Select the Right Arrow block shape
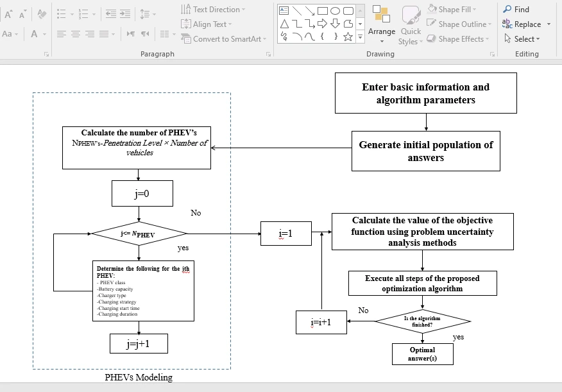562x392 pixels. pyautogui.click(x=323, y=24)
